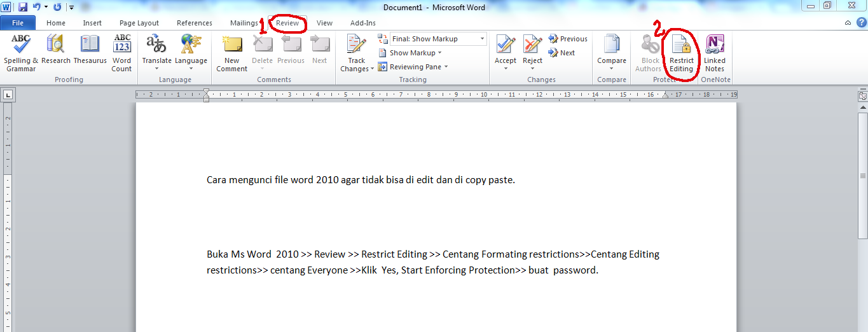
Task: Jump to Next tracked change
Action: pyautogui.click(x=561, y=53)
